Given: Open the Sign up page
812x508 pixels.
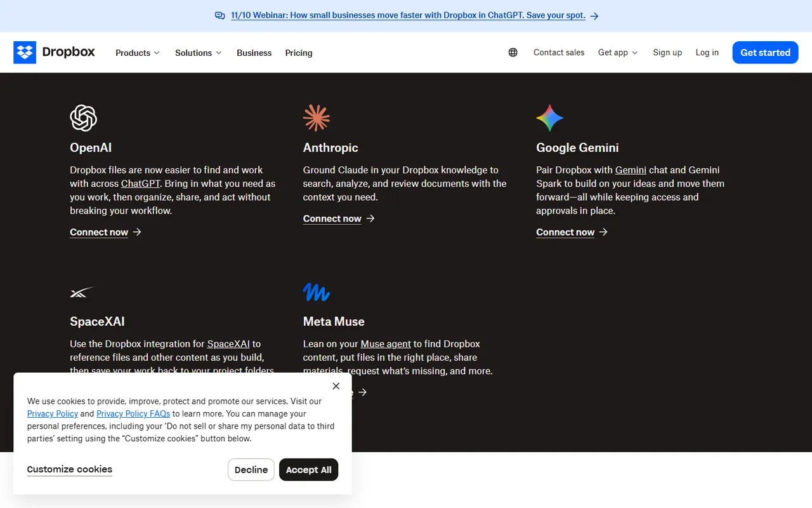Looking at the screenshot, I should point(667,53).
